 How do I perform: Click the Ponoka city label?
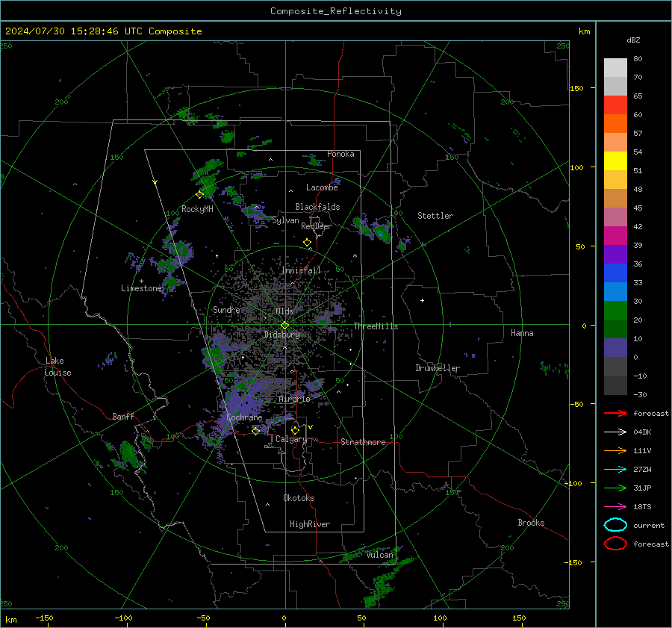pyautogui.click(x=340, y=154)
